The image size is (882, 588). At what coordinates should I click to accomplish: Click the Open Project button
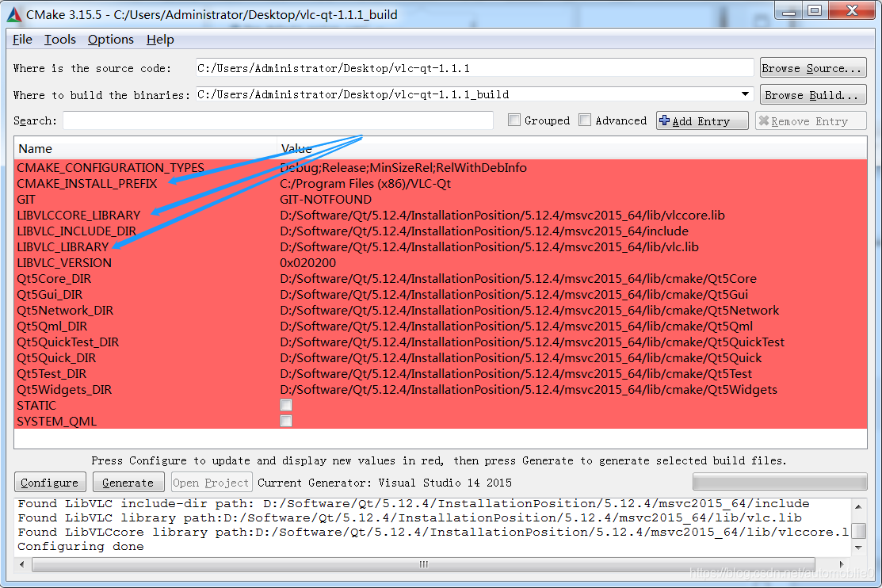tap(212, 483)
